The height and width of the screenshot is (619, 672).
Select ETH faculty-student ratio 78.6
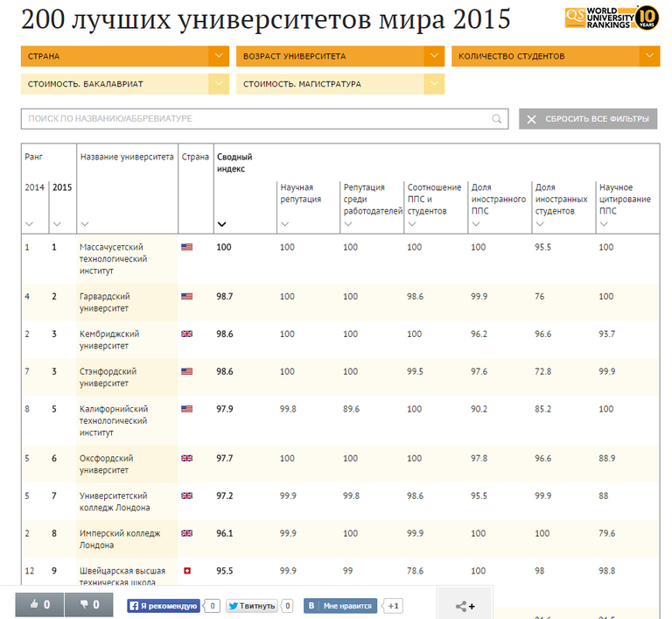[415, 571]
